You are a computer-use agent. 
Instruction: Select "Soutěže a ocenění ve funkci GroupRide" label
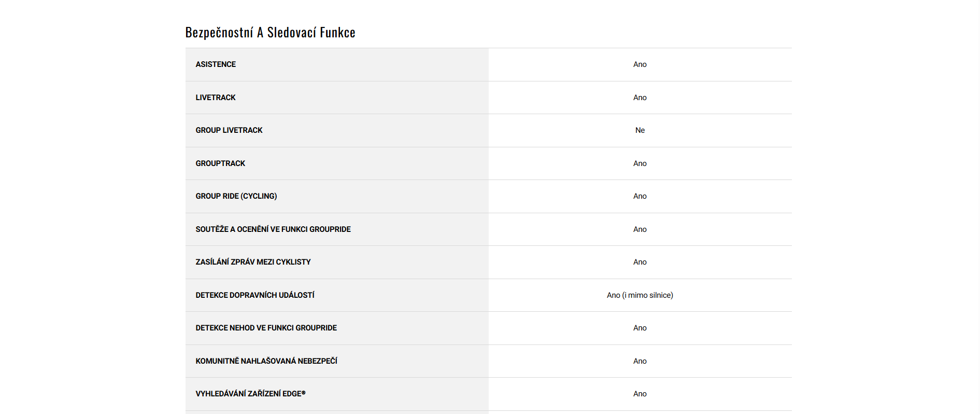(273, 229)
